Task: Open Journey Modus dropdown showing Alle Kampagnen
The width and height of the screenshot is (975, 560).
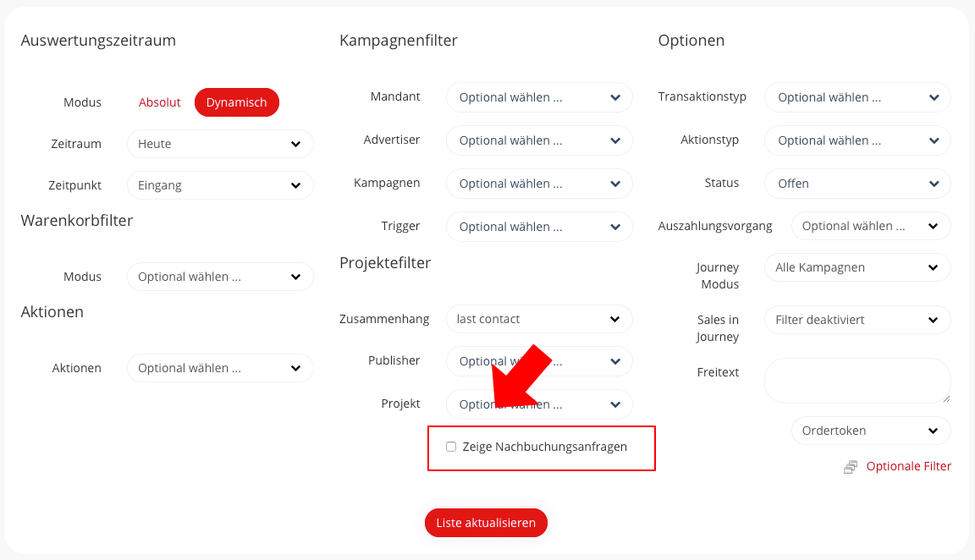Action: pyautogui.click(x=857, y=267)
